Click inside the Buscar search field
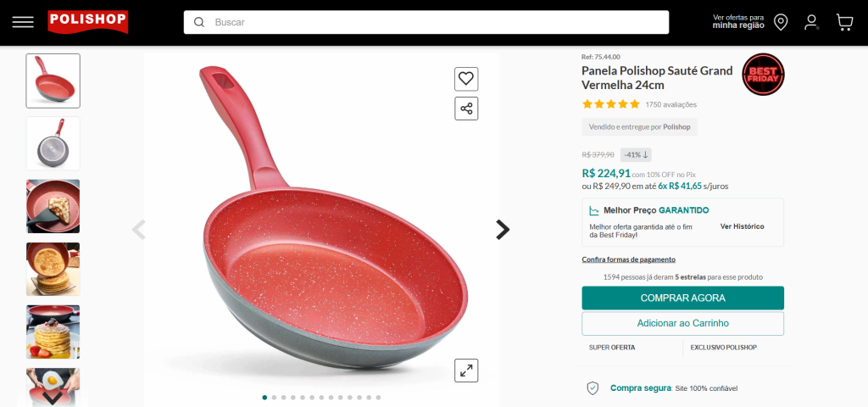Image resolution: width=868 pixels, height=407 pixels. [x=432, y=22]
